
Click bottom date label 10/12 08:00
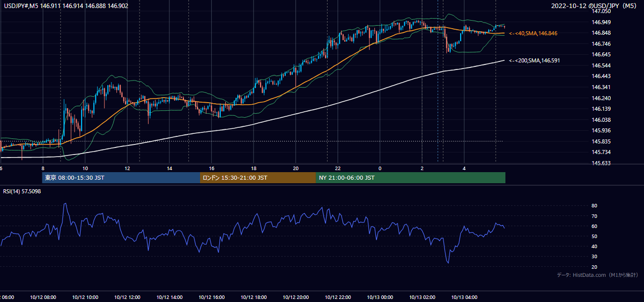(x=43, y=297)
